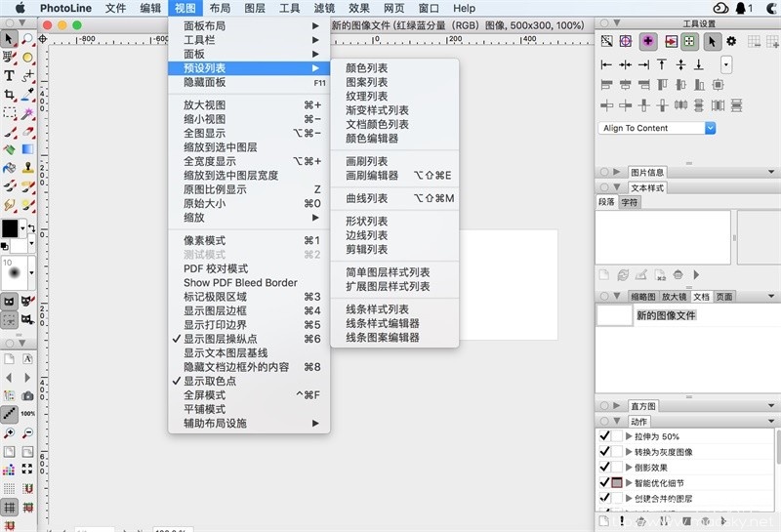Open foreground color dropdown arrow
This screenshot has width=781, height=532.
click(x=22, y=228)
